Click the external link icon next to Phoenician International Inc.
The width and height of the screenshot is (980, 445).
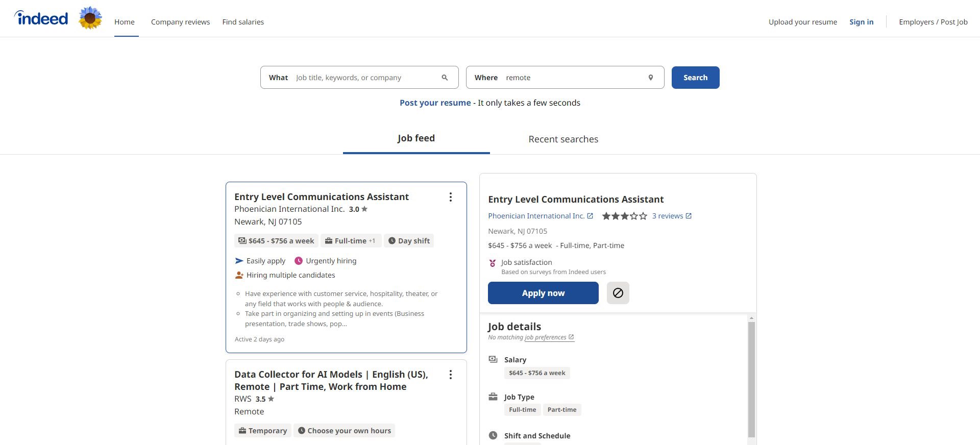coord(590,216)
